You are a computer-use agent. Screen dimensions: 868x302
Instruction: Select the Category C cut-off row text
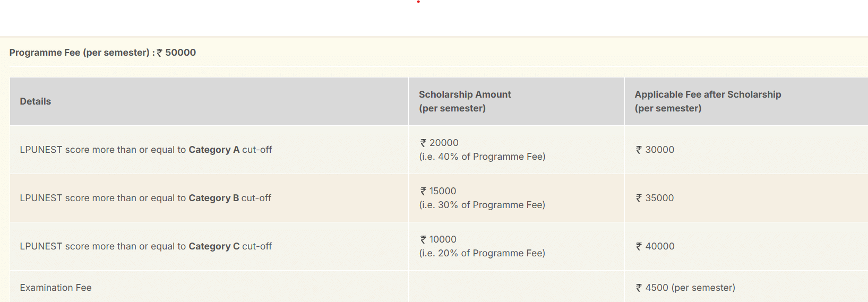145,246
